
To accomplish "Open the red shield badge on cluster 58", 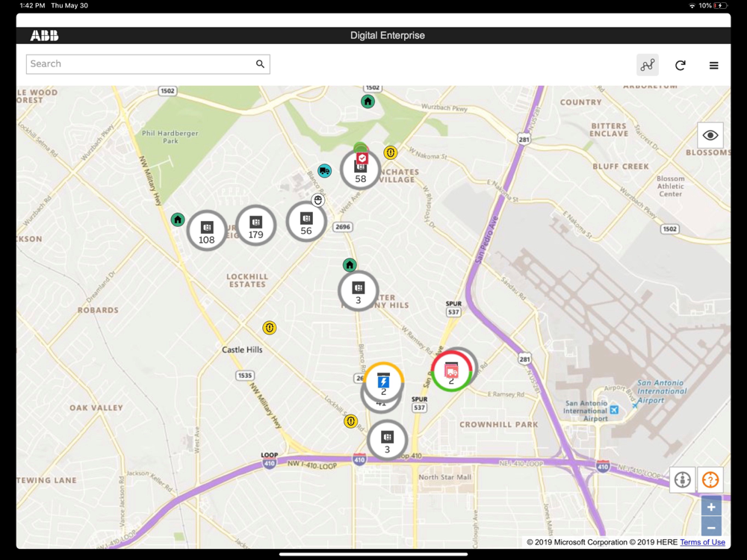I will click(362, 158).
